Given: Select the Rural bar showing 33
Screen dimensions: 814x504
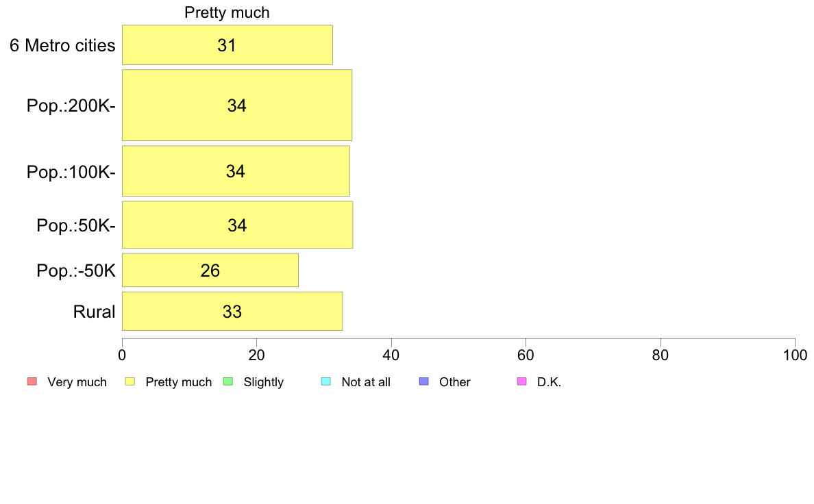Looking at the screenshot, I should click(x=232, y=312).
